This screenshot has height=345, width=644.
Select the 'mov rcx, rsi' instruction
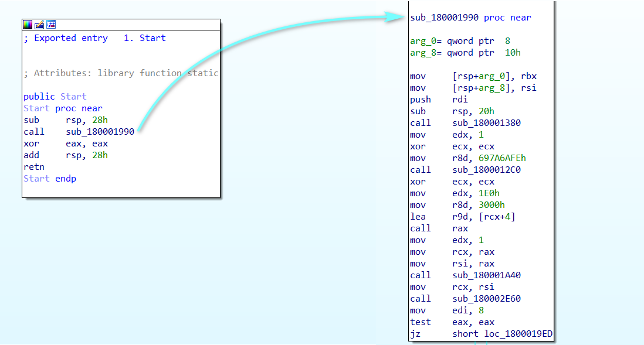click(x=452, y=287)
